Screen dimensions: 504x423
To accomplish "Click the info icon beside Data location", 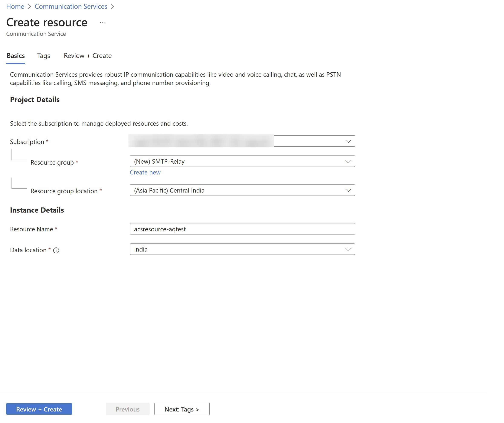I will pyautogui.click(x=56, y=250).
